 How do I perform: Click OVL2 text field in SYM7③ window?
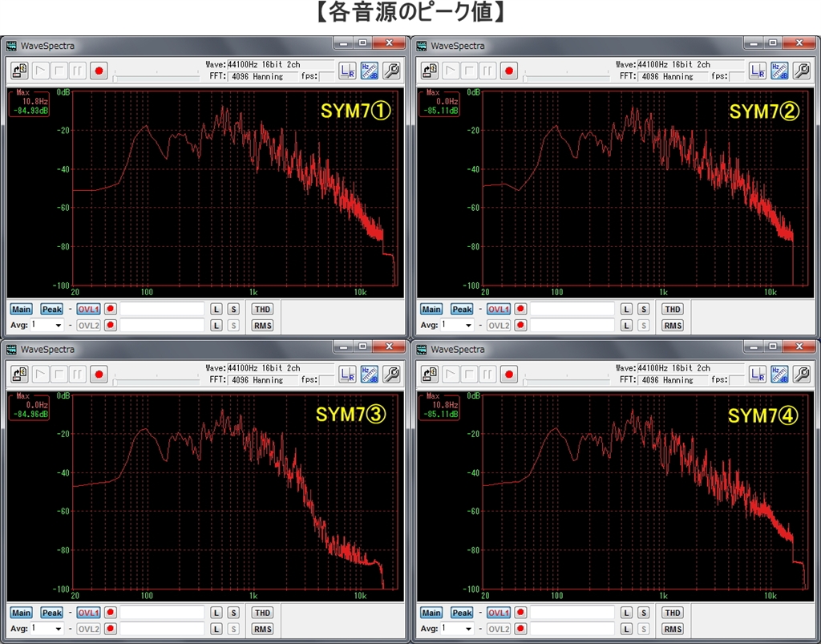pyautogui.click(x=162, y=630)
